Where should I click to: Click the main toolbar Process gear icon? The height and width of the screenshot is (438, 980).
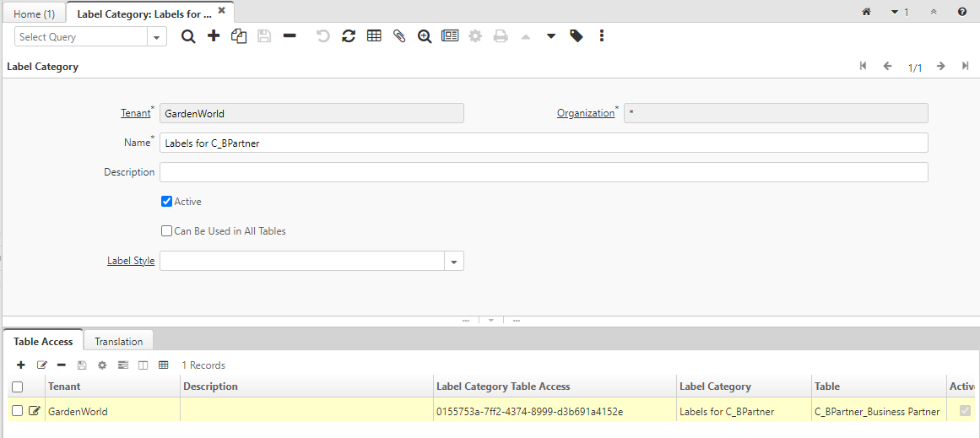[x=475, y=36]
